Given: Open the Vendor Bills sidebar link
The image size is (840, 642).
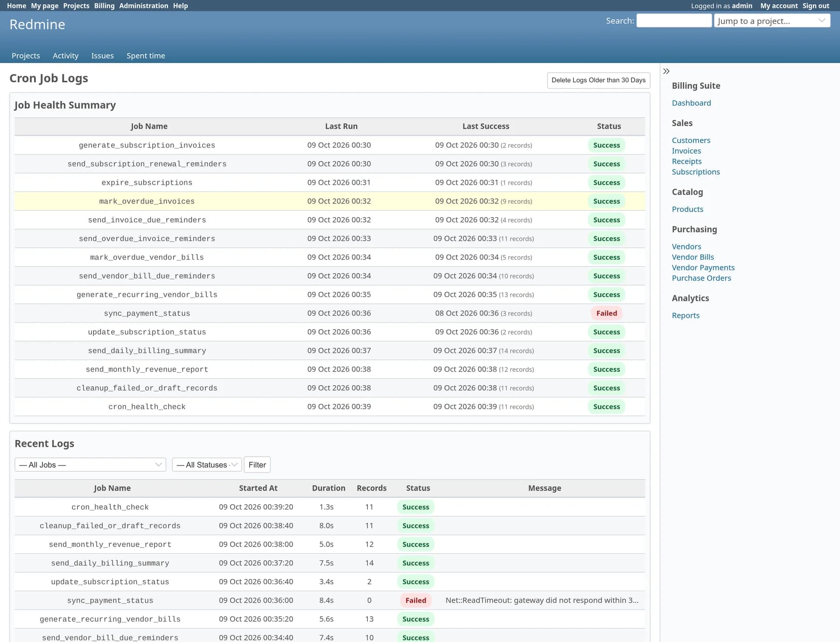Looking at the screenshot, I should pos(693,257).
